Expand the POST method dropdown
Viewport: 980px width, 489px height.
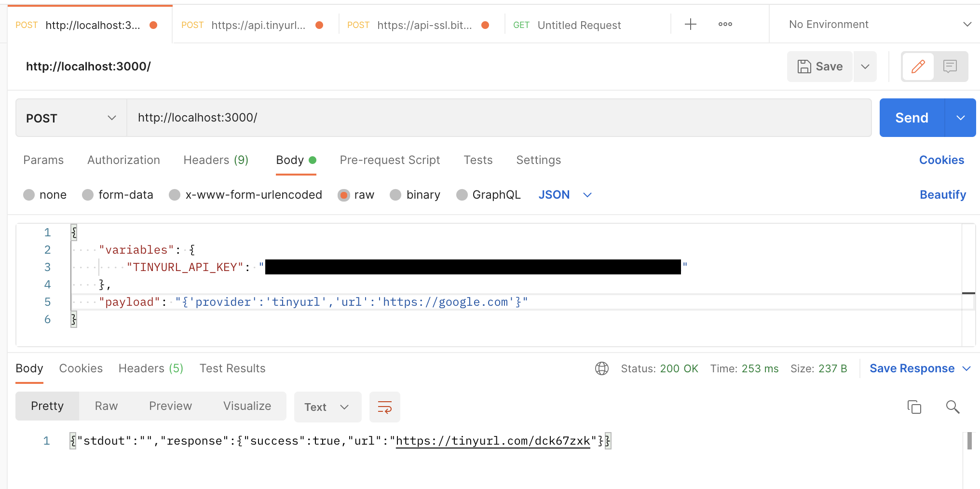(x=71, y=118)
